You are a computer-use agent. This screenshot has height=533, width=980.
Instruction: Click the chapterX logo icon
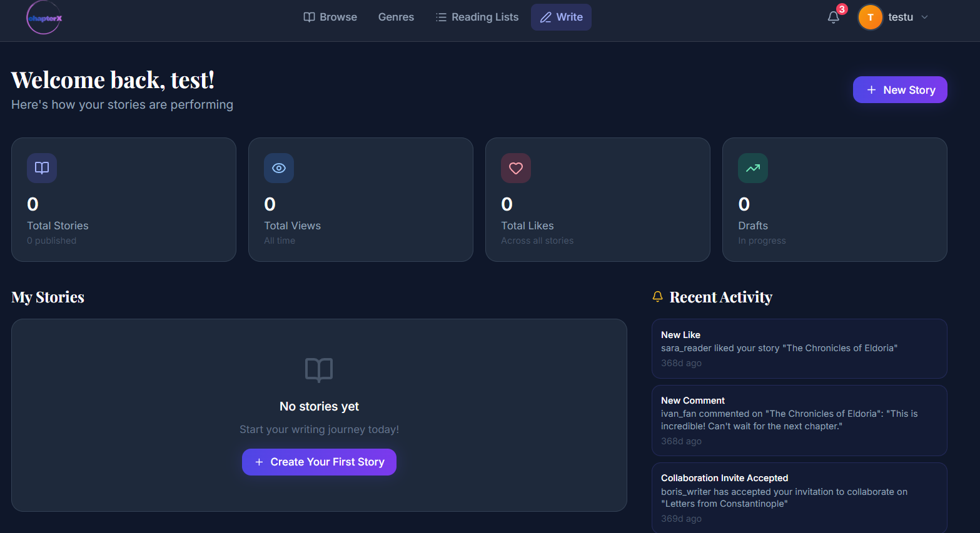click(x=44, y=18)
